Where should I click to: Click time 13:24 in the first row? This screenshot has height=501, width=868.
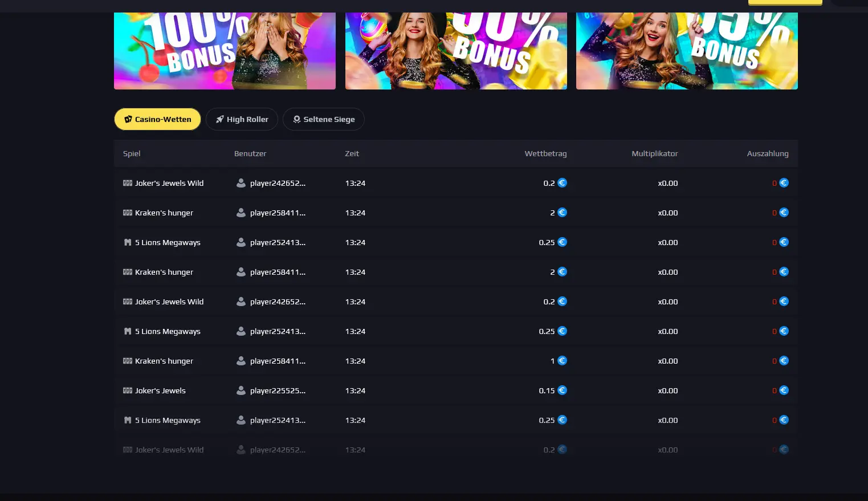[x=355, y=183]
